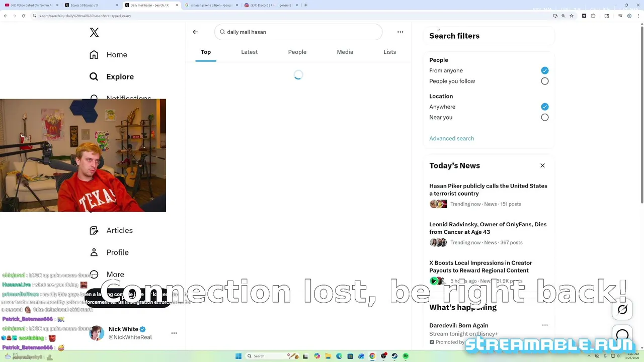Open the messages chat bubble button

click(622, 335)
